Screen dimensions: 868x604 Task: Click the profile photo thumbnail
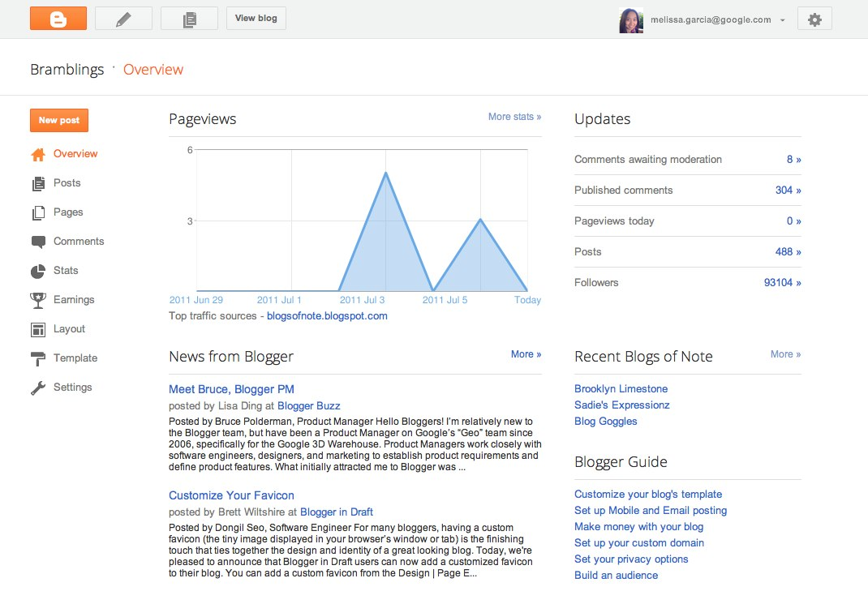click(x=631, y=20)
